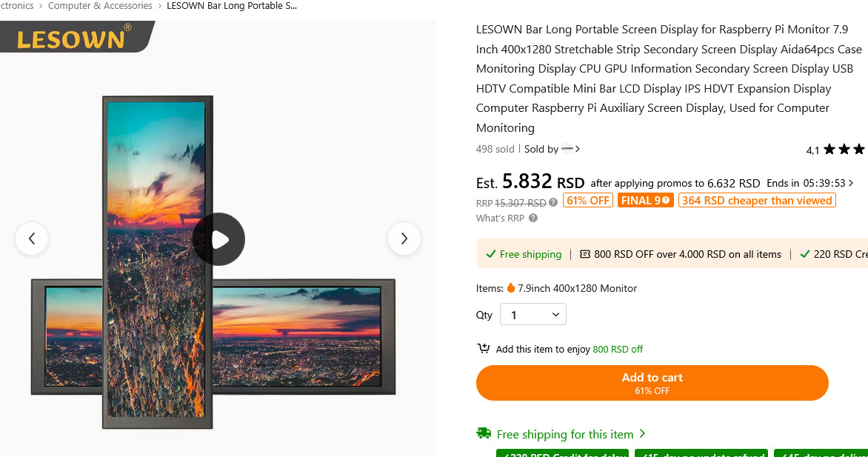Expand Free shipping for this item

642,434
